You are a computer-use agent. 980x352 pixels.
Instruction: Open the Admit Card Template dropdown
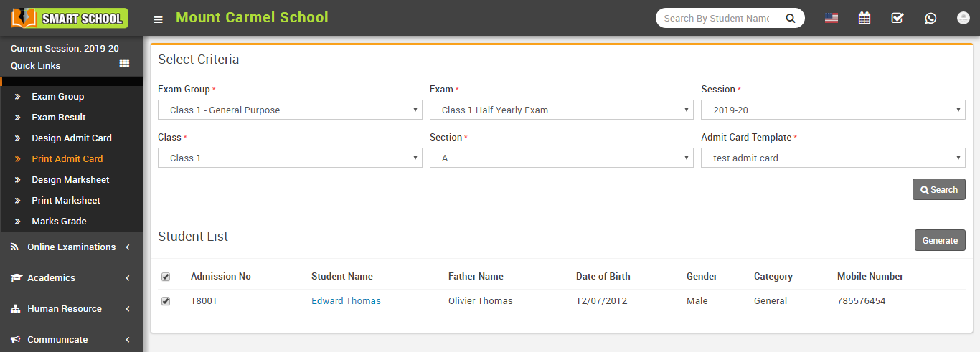(x=833, y=158)
